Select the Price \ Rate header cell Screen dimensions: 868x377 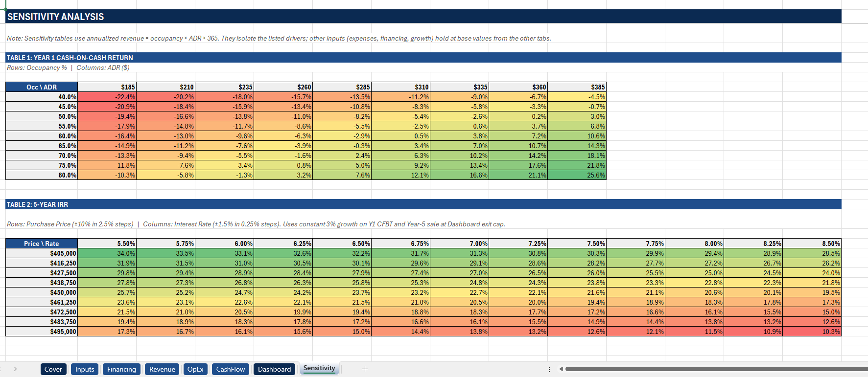[x=42, y=244]
